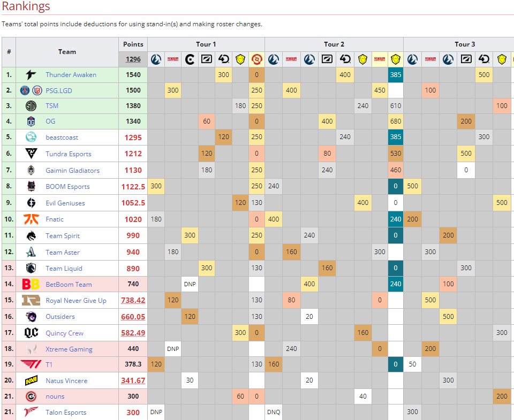Open the Outsiders team link
The height and width of the screenshot is (420, 514).
[60, 317]
